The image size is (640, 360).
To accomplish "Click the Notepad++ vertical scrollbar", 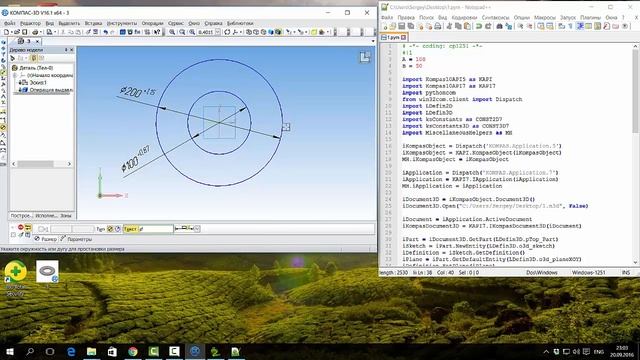I will [x=635, y=153].
